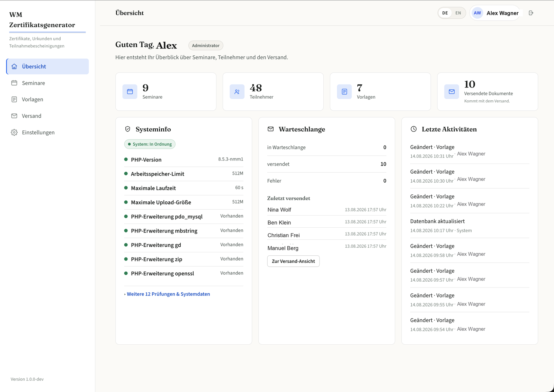Image resolution: width=554 pixels, height=392 pixels.
Task: Click the clock icon next to Letzte Aktivitäten
Action: (x=414, y=129)
